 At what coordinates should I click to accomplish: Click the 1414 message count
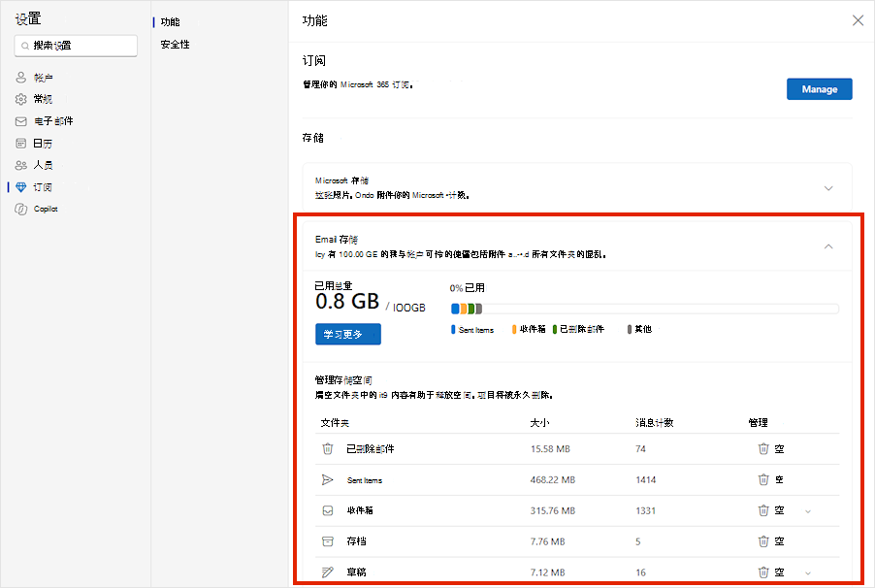click(646, 479)
